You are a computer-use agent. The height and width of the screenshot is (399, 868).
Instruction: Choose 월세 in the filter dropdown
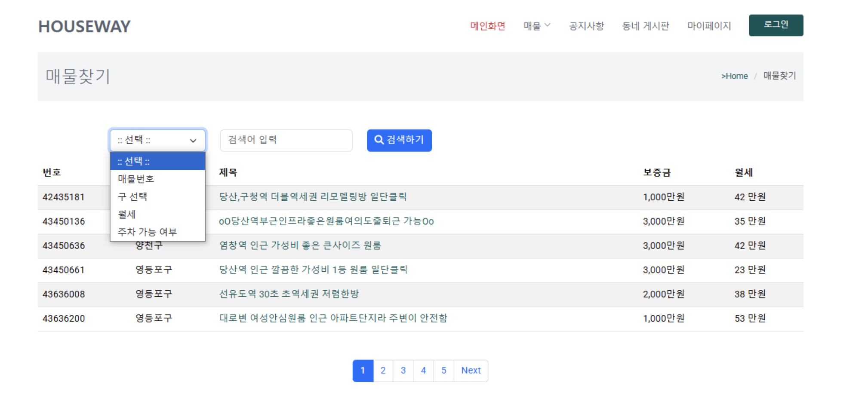pos(127,214)
